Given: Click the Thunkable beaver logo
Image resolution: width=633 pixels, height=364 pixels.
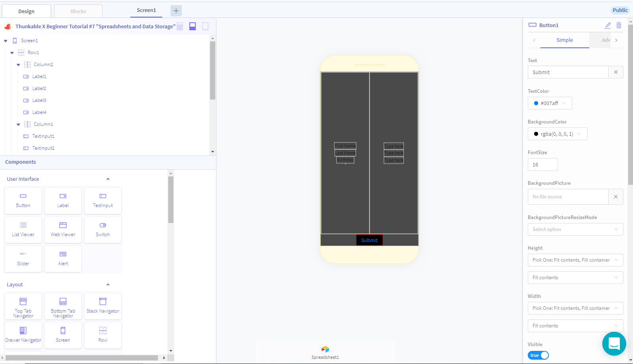Looking at the screenshot, I should click(x=8, y=26).
